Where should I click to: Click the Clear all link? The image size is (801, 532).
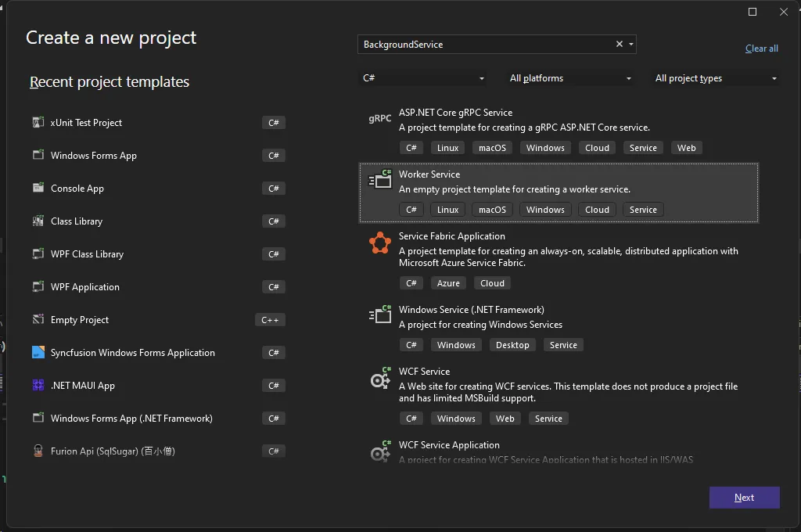click(x=762, y=49)
